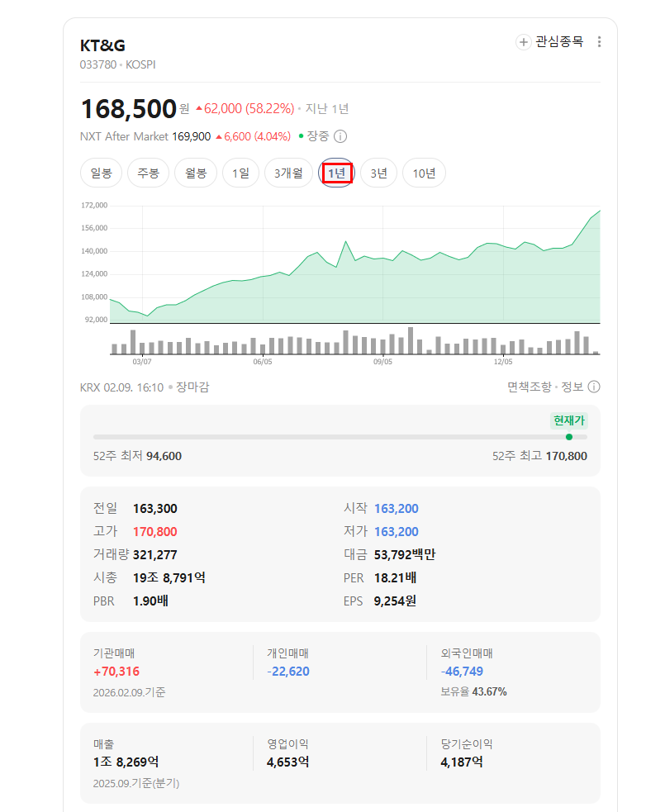Screen dimensions: 665x812
Task: Click the 외국인매매 -46,749 figure
Action: pos(462,672)
